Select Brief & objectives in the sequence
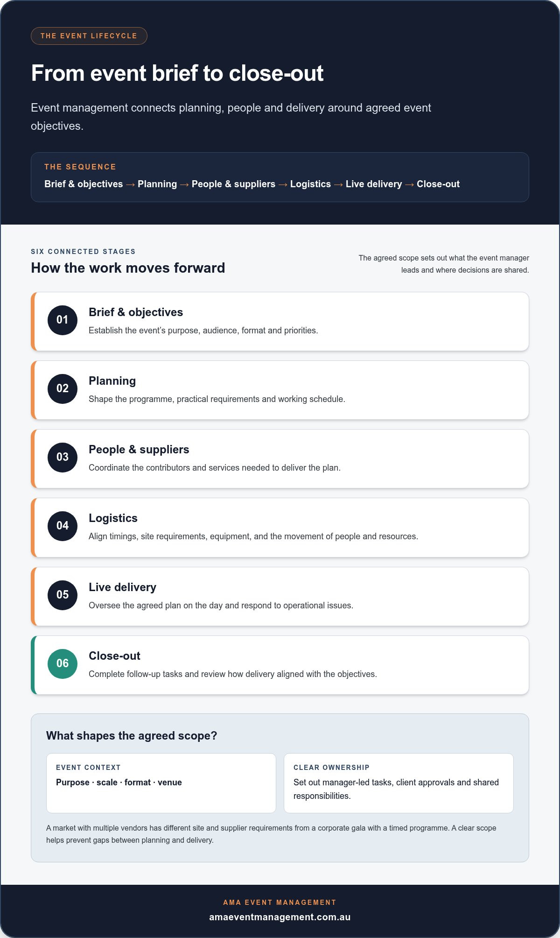 (x=84, y=184)
